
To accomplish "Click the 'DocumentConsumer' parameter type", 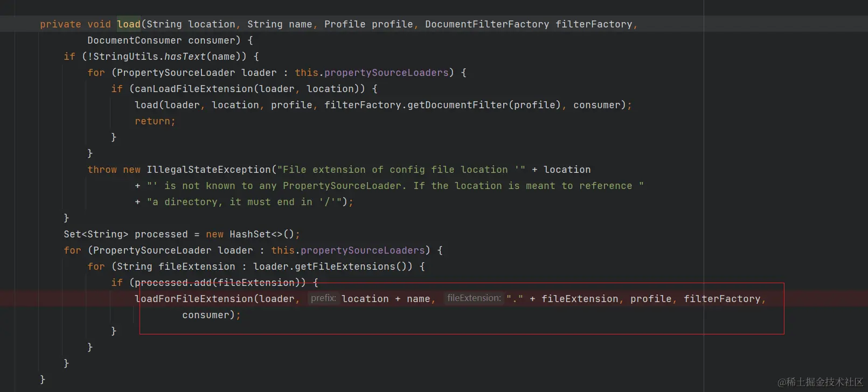I will point(135,40).
